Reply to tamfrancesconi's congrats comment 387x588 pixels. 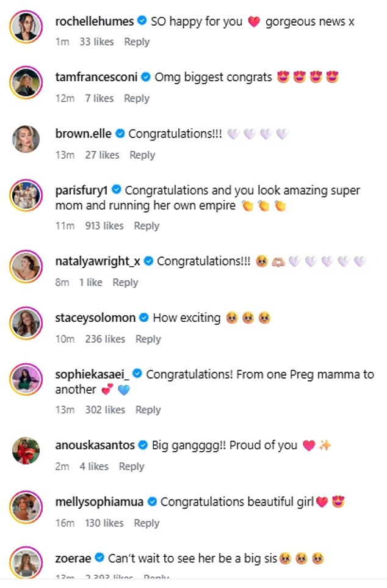point(137,98)
